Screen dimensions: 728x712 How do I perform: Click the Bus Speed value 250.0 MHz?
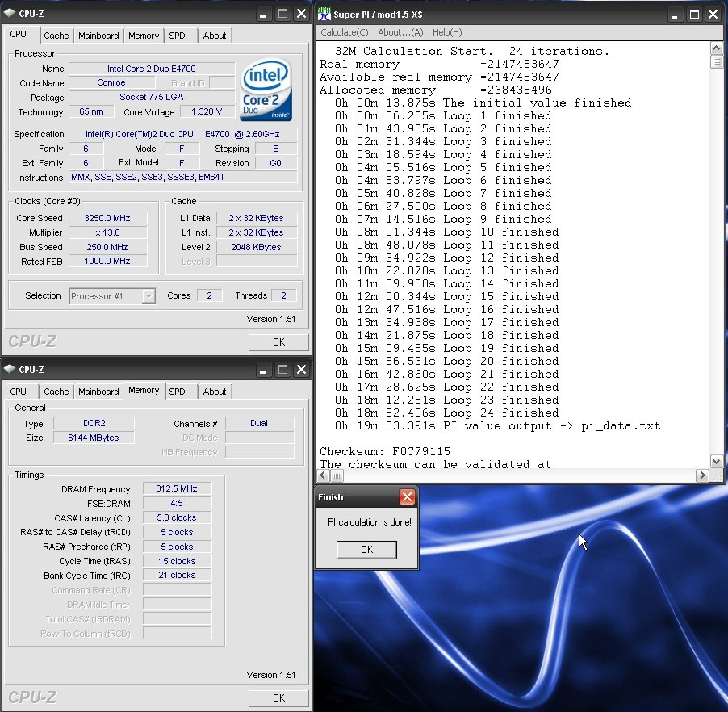pos(107,247)
